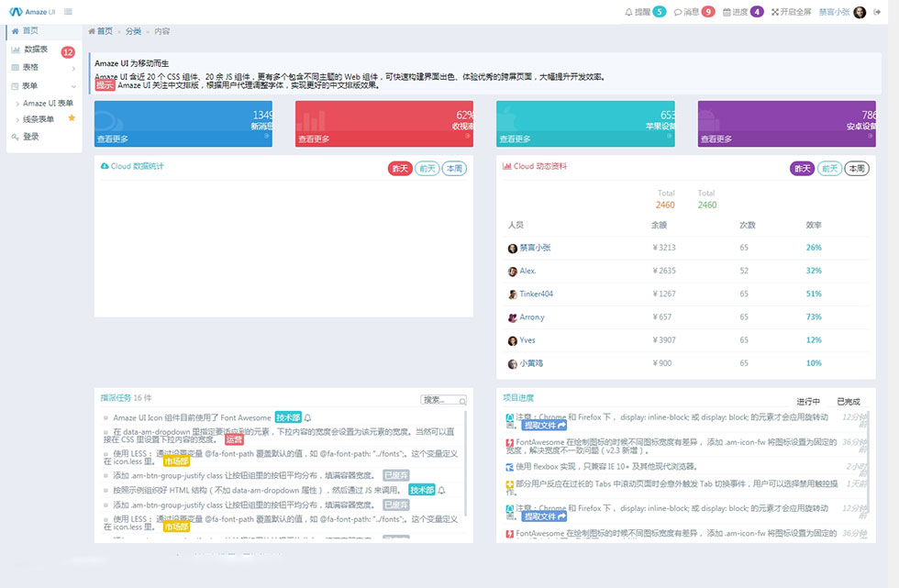Expand the 表格 sidebar chevron
899x588 pixels.
pyautogui.click(x=73, y=69)
